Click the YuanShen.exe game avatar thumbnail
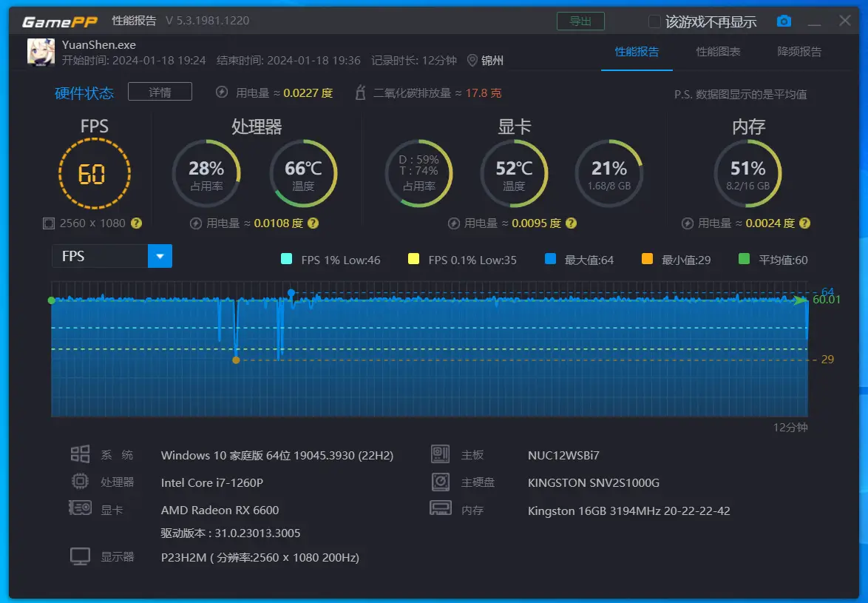Viewport: 868px width, 603px height. [x=41, y=52]
